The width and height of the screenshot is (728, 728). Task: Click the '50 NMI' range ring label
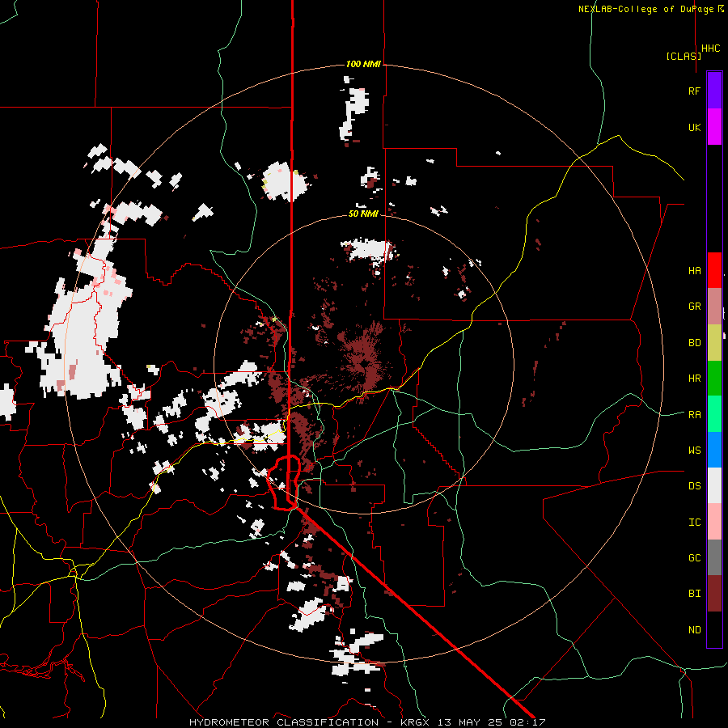coord(363,214)
